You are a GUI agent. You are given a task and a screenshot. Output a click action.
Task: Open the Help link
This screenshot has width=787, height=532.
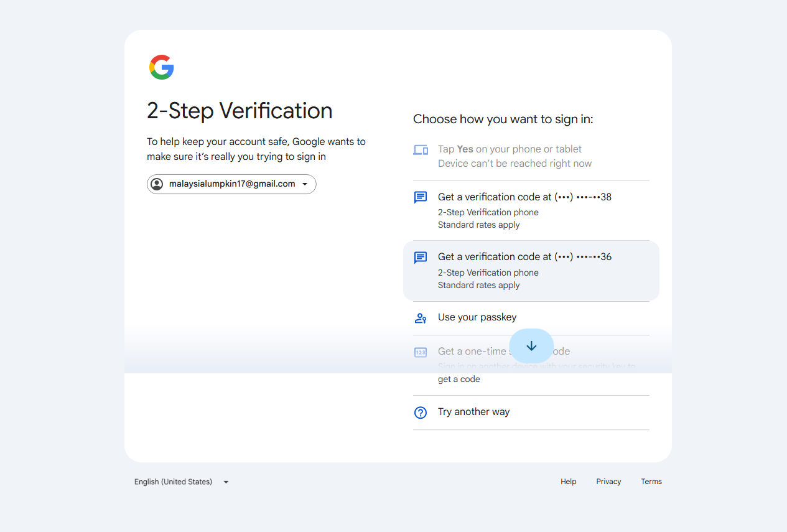(569, 482)
